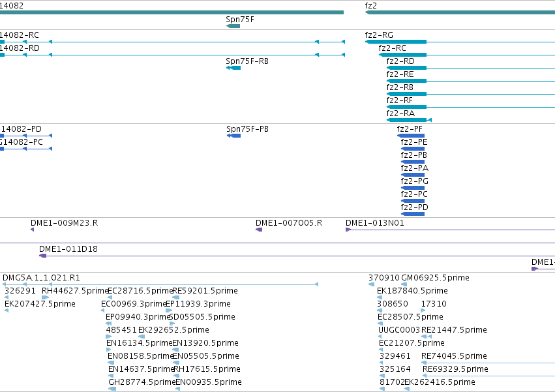Click the 485451 feature label

121,330
